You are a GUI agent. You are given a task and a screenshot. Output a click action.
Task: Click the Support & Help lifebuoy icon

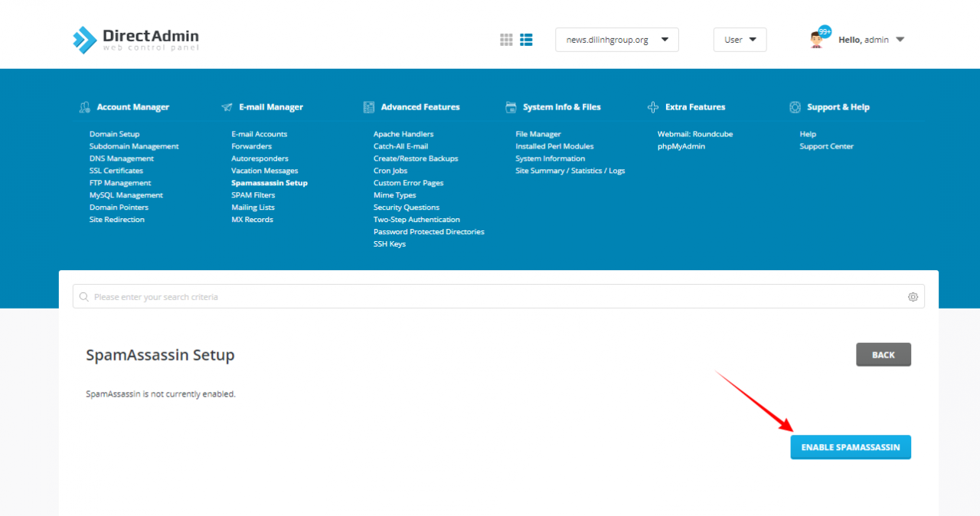(795, 107)
